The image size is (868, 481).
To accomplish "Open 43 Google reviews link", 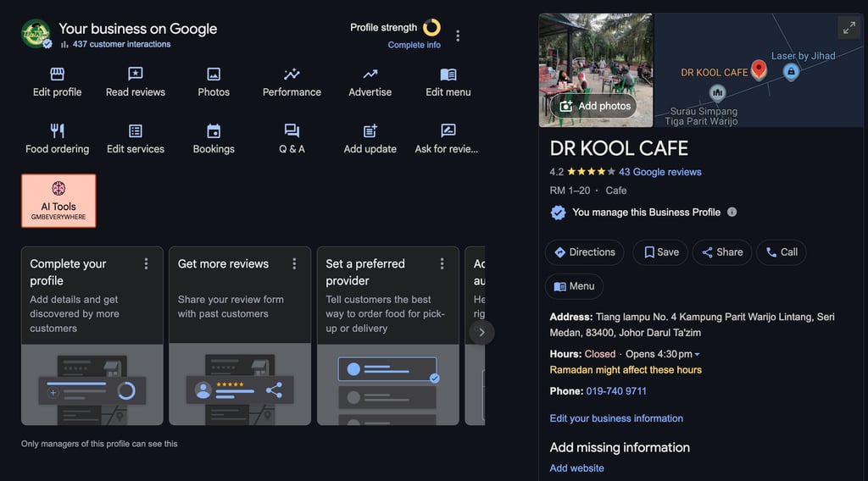I will click(x=659, y=172).
